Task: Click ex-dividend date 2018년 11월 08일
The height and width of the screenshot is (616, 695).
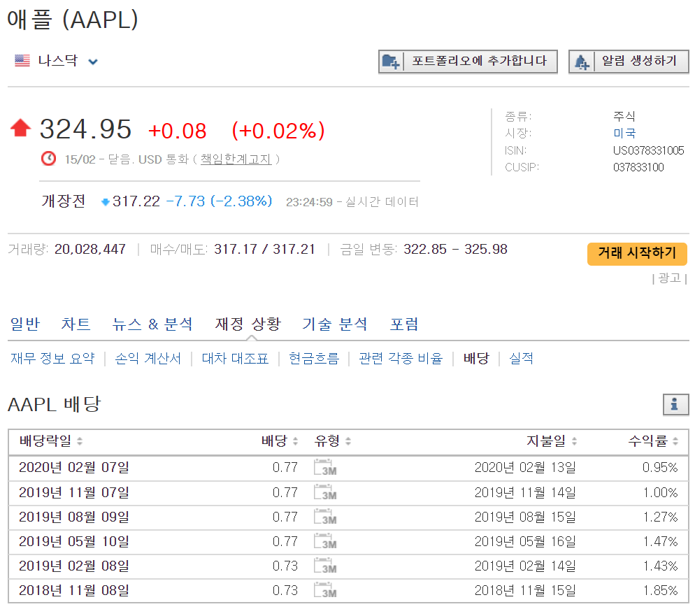Action: pos(74,590)
